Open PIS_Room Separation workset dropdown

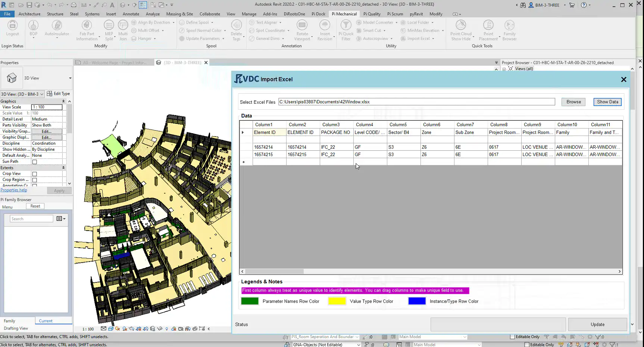(357, 337)
